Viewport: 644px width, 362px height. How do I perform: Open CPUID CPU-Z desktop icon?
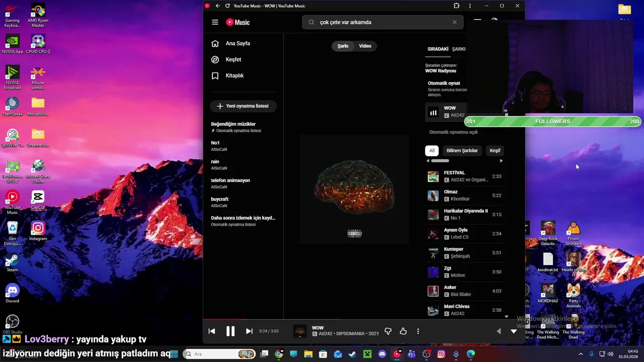click(x=38, y=44)
